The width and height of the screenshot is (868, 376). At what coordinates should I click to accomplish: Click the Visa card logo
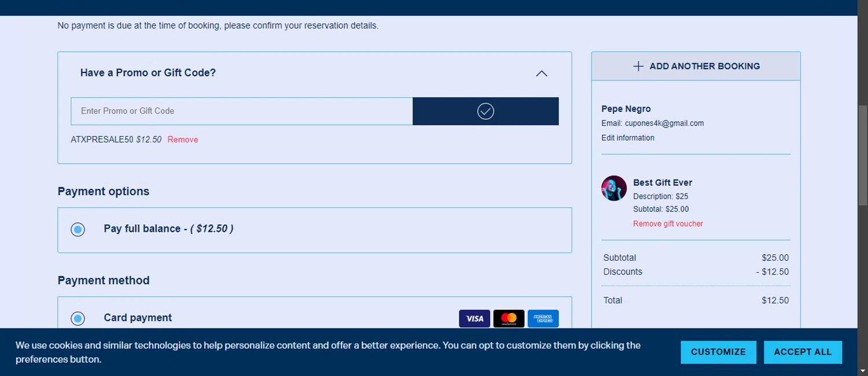(475, 319)
